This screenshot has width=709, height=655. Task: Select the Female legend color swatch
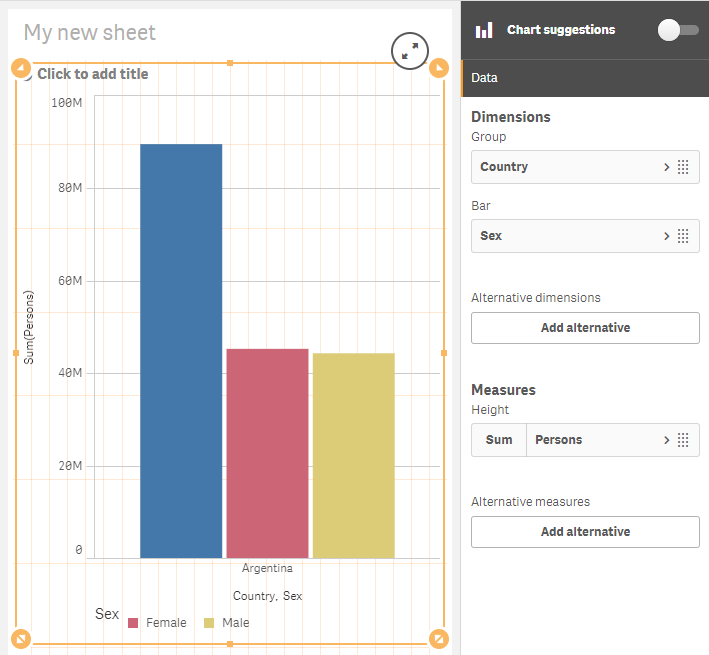(x=133, y=623)
